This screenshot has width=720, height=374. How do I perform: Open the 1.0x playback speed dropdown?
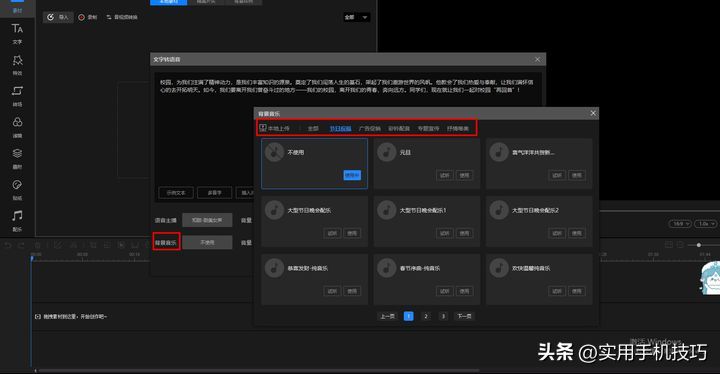[x=705, y=224]
